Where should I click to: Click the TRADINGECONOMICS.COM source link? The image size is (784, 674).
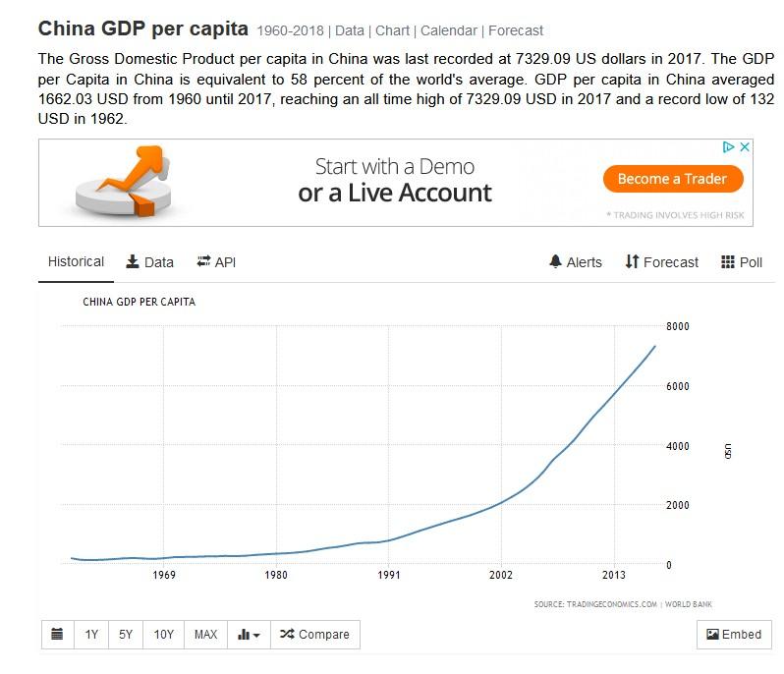pyautogui.click(x=595, y=603)
